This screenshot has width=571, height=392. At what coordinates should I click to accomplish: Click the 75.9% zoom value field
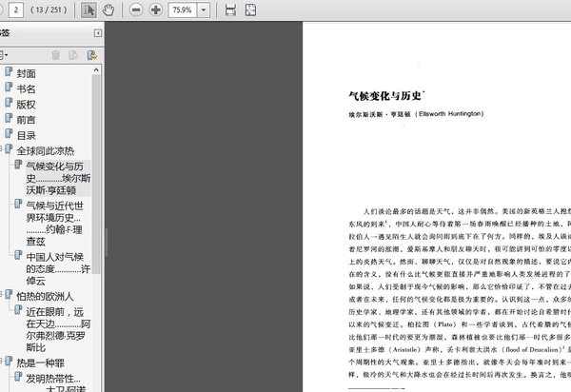pyautogui.click(x=185, y=10)
